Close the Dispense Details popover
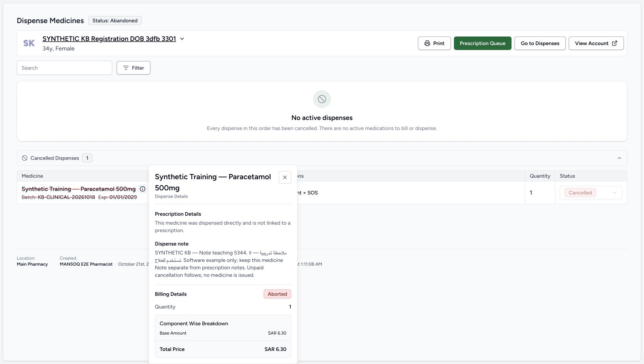 click(x=285, y=177)
